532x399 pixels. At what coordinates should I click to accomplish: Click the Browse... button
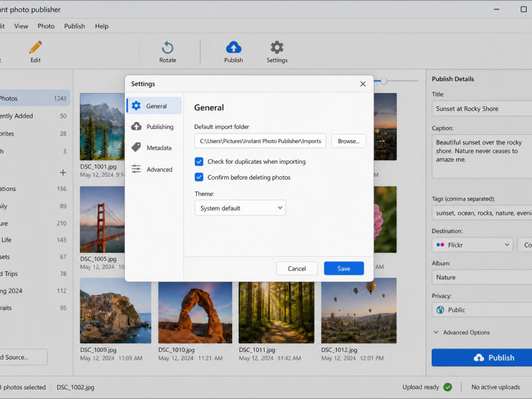point(348,141)
